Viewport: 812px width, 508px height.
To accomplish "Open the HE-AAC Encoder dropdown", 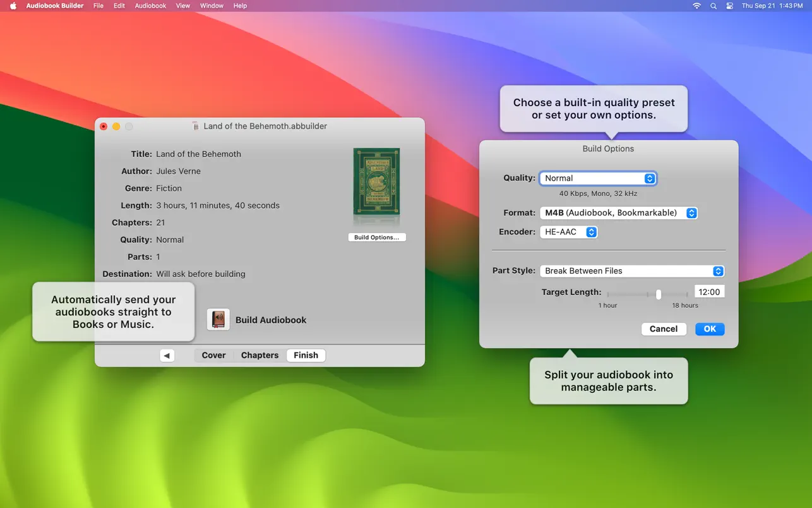I will 568,232.
